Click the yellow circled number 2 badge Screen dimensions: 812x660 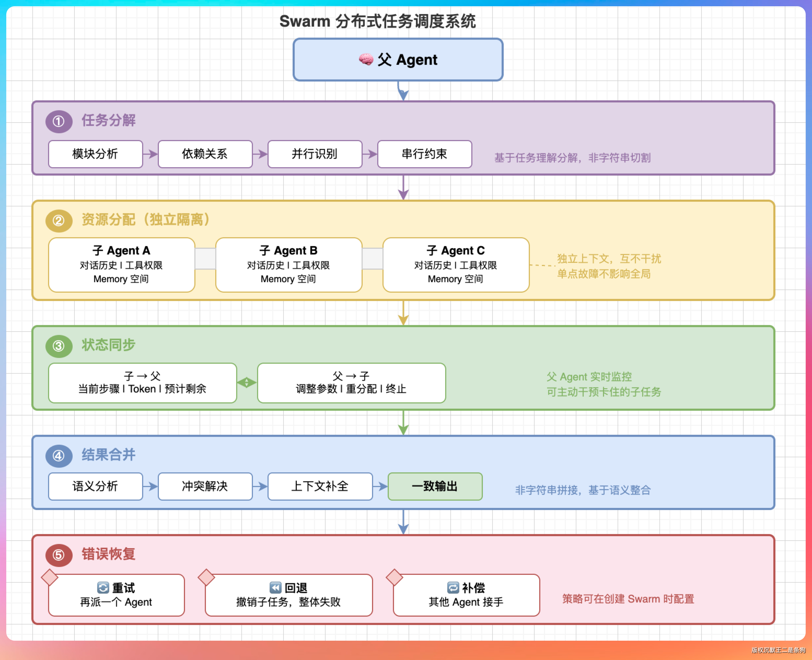(x=59, y=221)
